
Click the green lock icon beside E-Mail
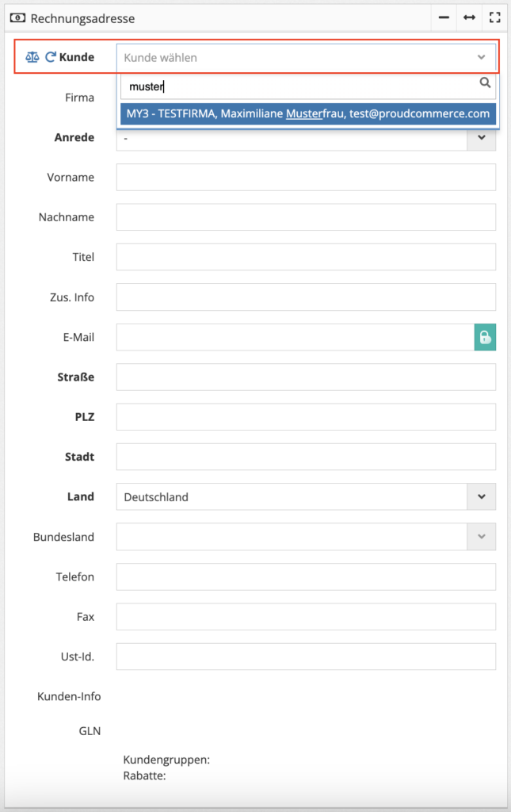(485, 337)
